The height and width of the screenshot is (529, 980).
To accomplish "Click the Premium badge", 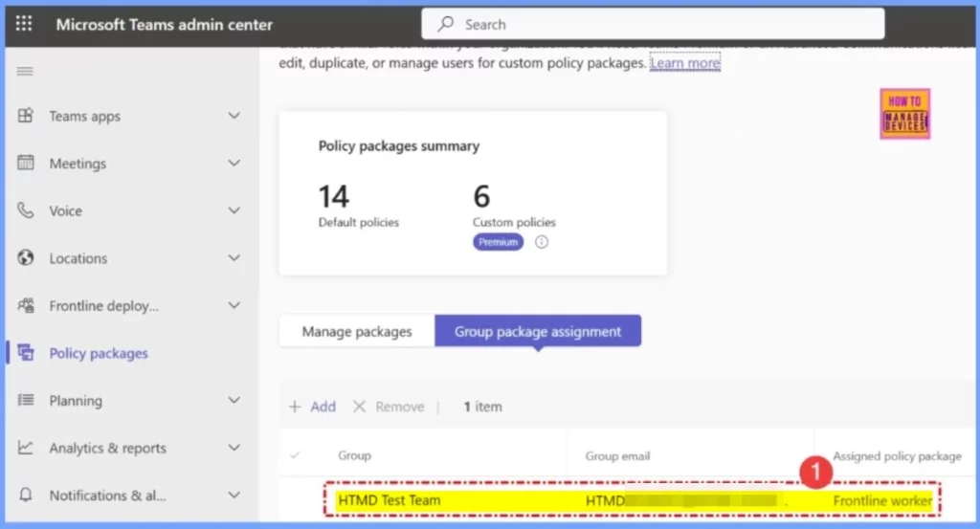I will (x=498, y=242).
